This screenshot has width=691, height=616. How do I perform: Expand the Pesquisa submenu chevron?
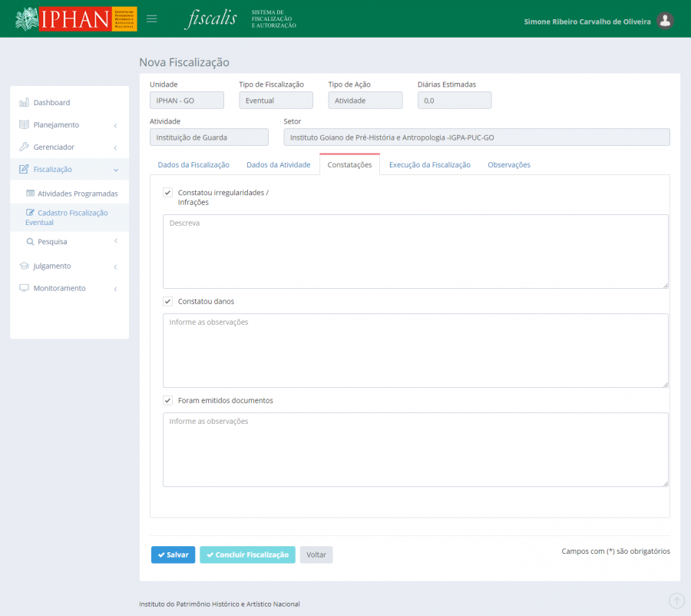(x=115, y=241)
